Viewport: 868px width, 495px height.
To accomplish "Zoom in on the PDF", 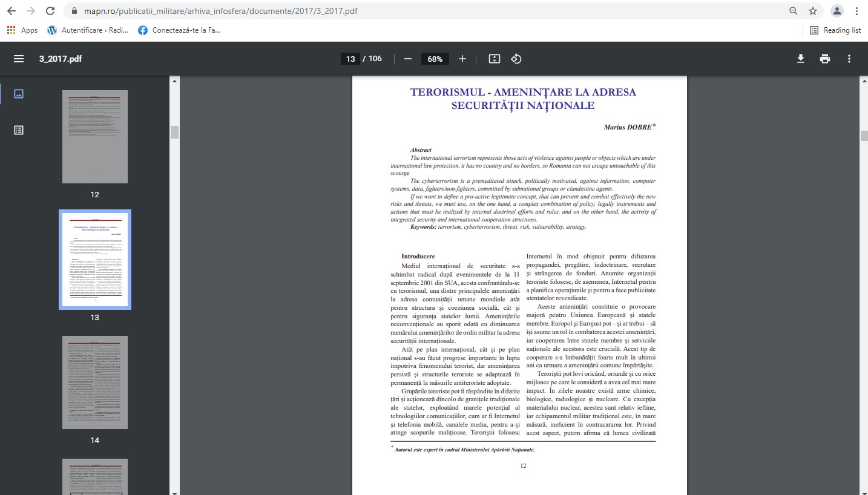I will point(462,59).
